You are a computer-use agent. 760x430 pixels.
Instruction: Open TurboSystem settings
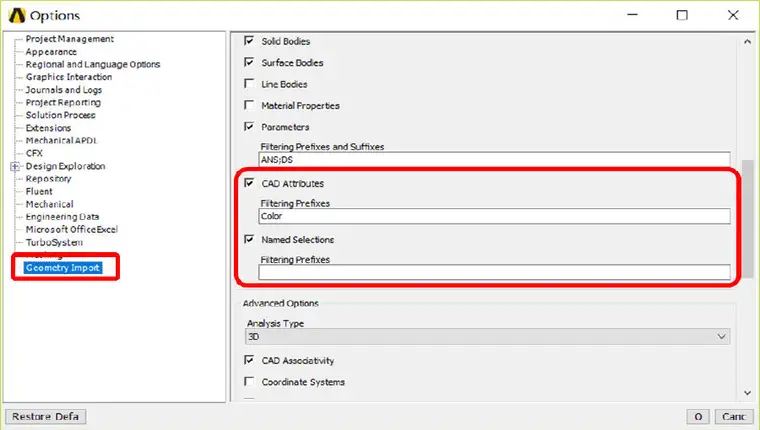pos(54,242)
